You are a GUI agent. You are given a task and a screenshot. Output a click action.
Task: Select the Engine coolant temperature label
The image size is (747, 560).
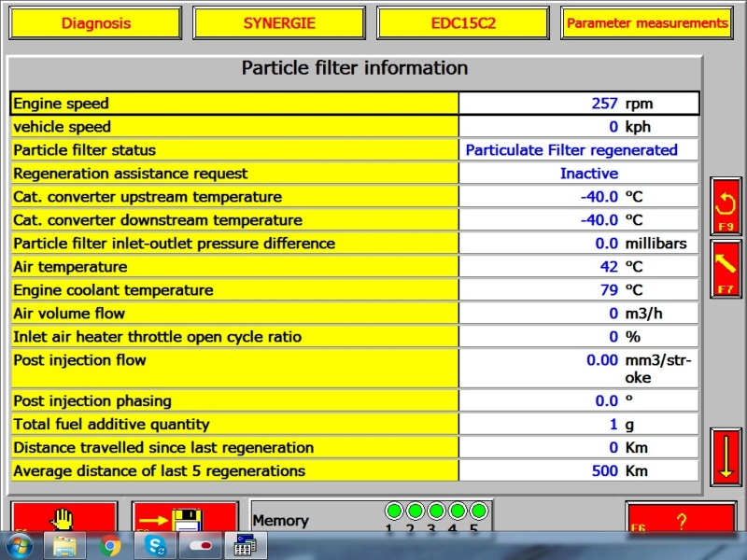coord(113,290)
